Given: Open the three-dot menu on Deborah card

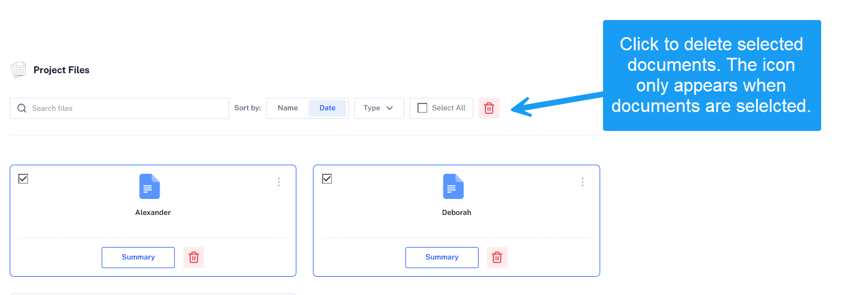Looking at the screenshot, I should pyautogui.click(x=582, y=182).
